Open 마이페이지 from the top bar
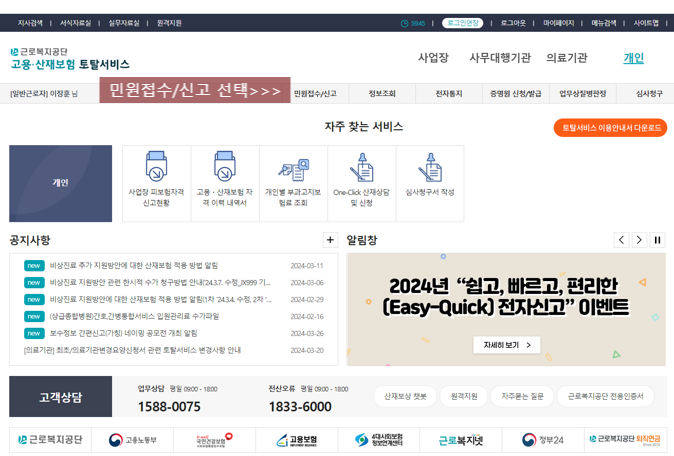 [558, 23]
